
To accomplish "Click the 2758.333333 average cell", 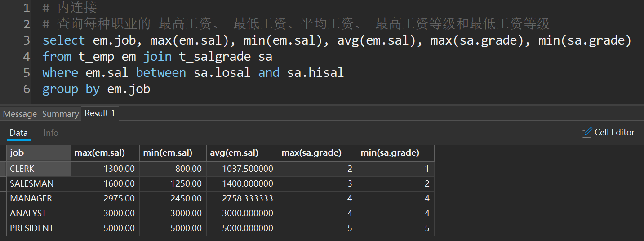I will (x=242, y=198).
